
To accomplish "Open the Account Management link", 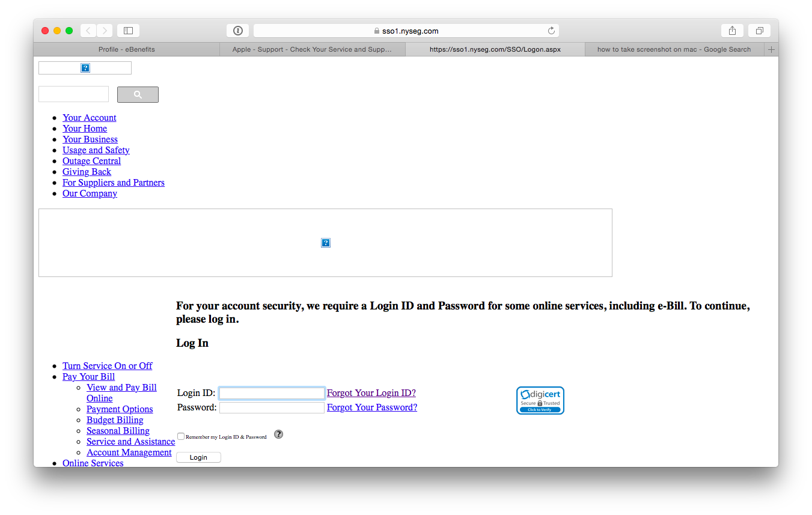I will (x=129, y=453).
